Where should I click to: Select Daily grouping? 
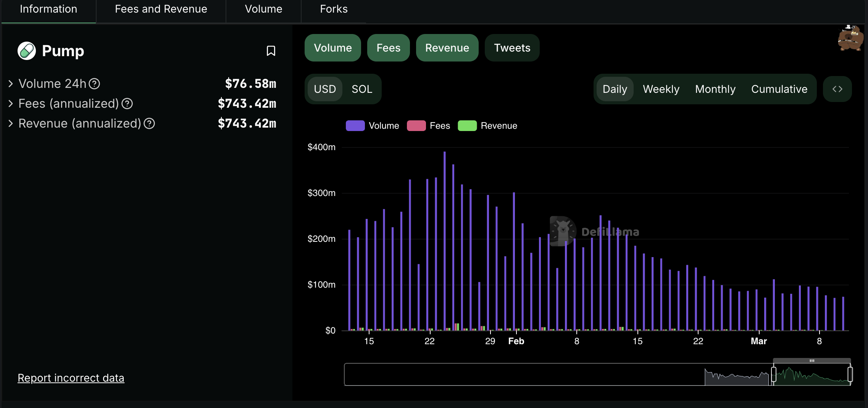point(615,89)
